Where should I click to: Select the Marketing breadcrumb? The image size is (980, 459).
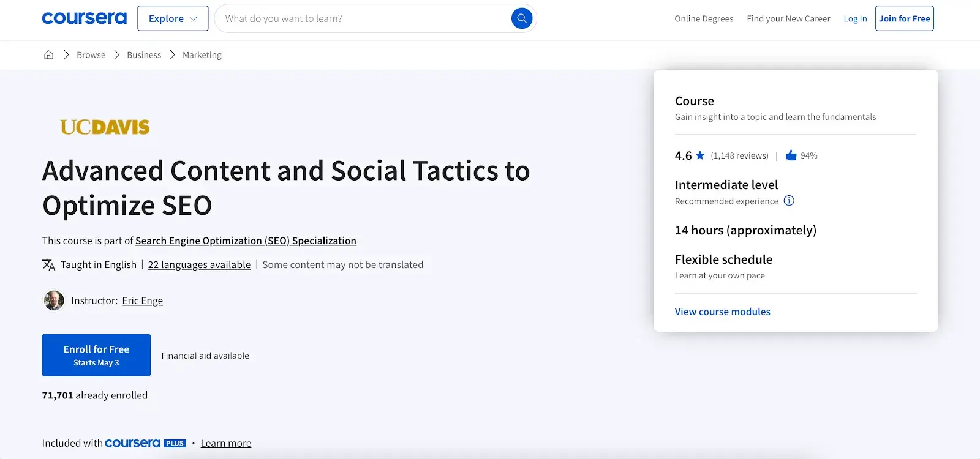(x=202, y=55)
